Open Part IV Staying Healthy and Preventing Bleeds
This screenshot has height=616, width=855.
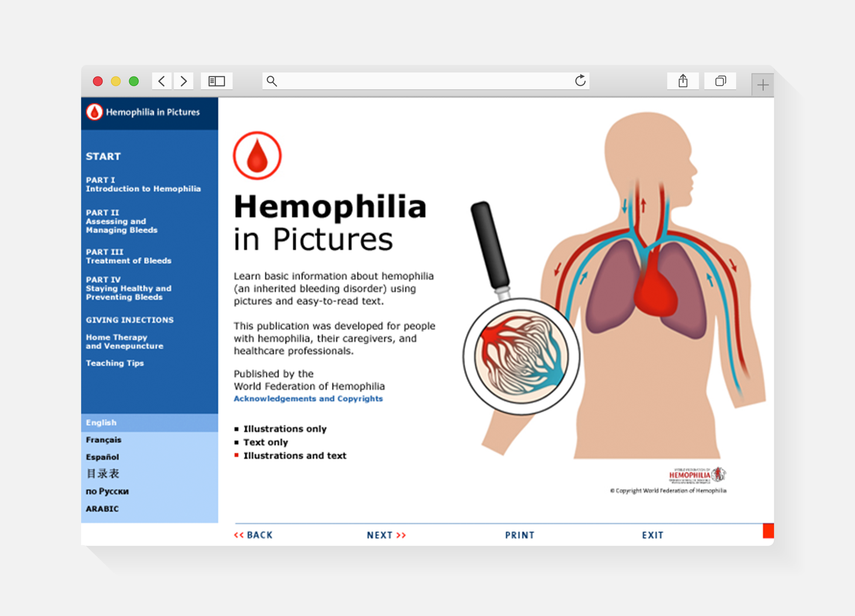(x=129, y=288)
